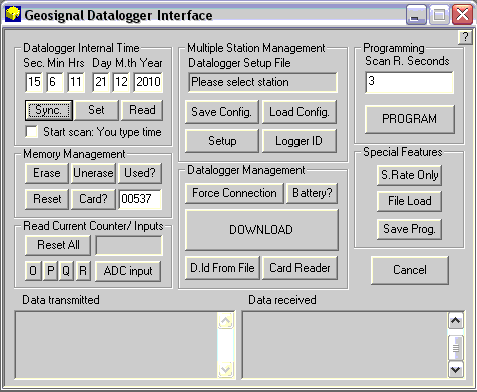Click the Please select station field
477x392 pixels.
tap(263, 82)
